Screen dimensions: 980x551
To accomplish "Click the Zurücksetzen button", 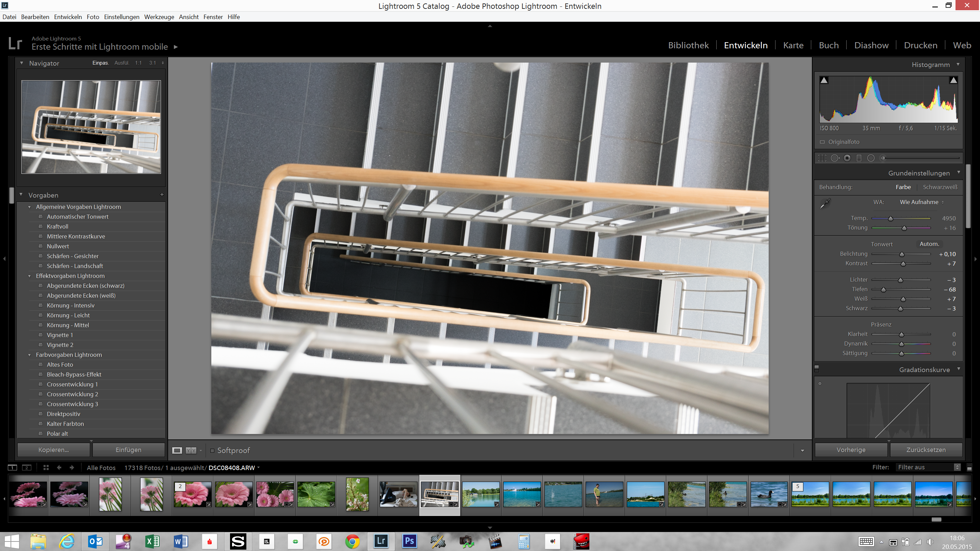I will [926, 449].
